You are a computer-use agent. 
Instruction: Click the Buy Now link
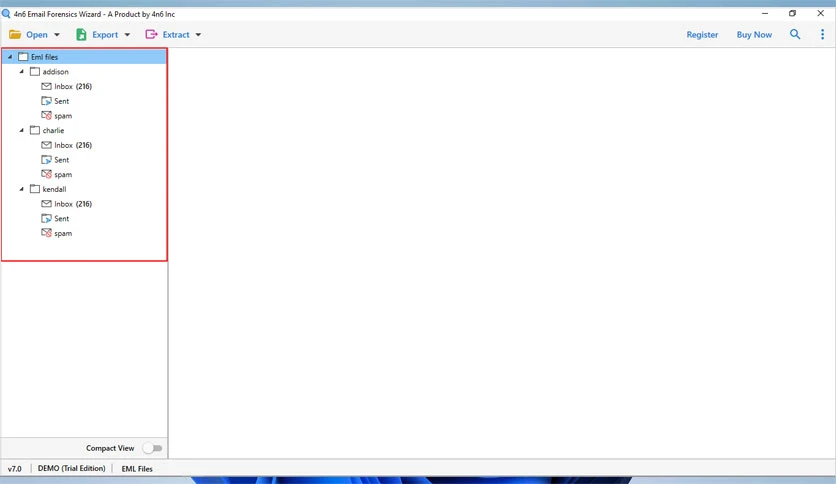point(754,35)
